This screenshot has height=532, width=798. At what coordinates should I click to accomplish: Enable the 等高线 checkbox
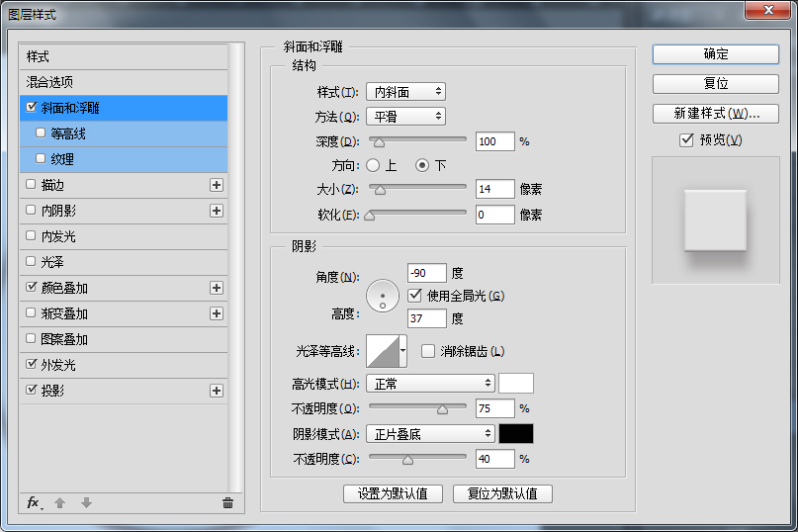41,133
